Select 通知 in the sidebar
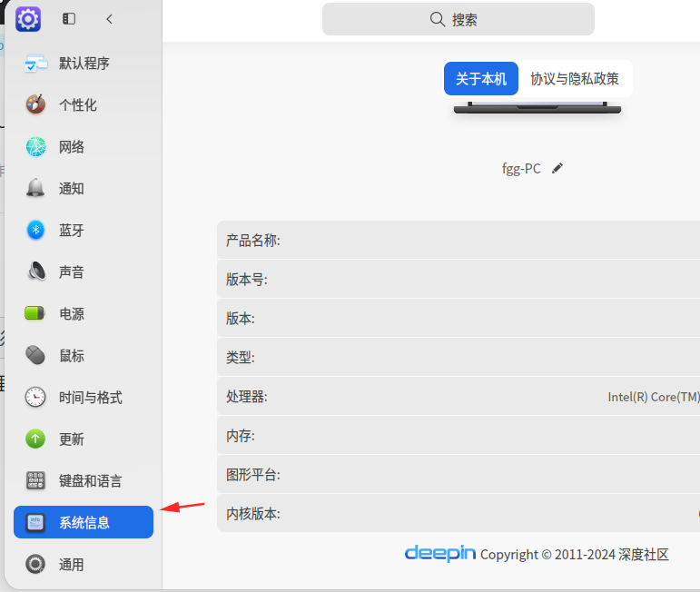Viewport: 700px width, 592px height. (x=84, y=188)
